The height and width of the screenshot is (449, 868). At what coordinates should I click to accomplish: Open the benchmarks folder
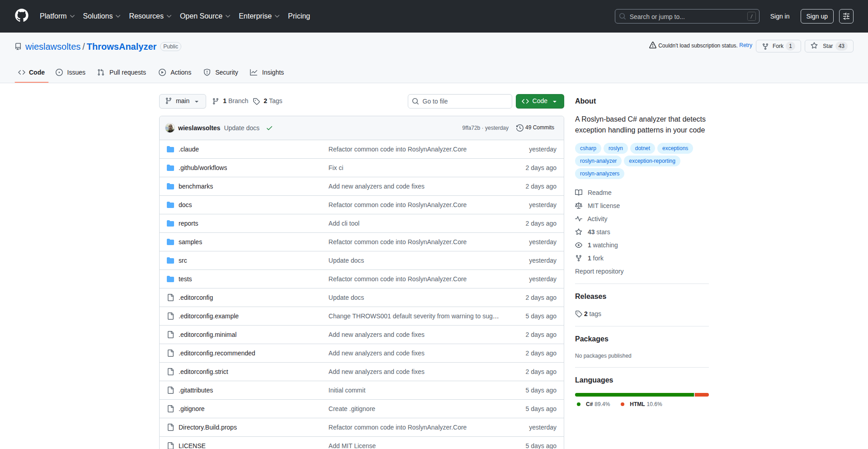[195, 186]
